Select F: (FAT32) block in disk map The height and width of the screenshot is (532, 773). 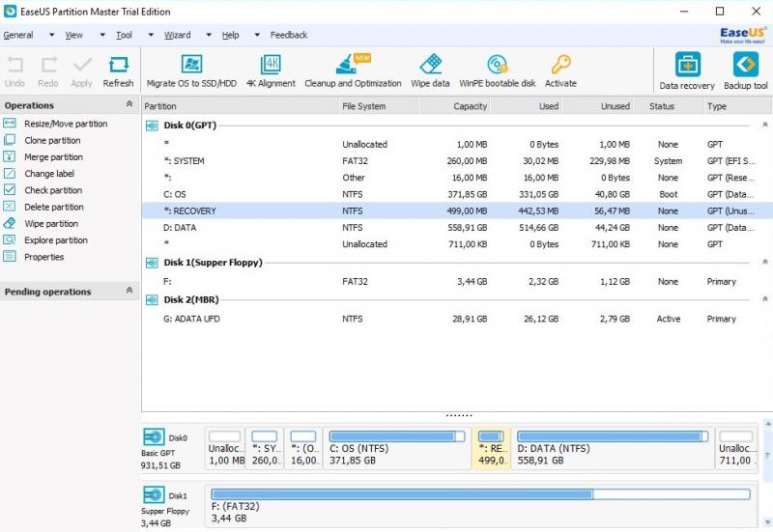[480, 506]
